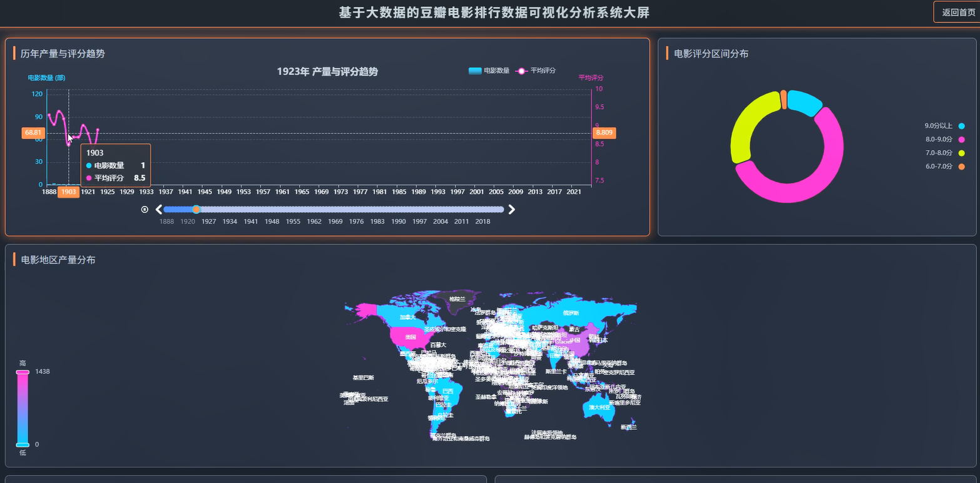Viewport: 980px width, 483px height.
Task: Select 新西兰 label on the world map
Action: coord(629,427)
